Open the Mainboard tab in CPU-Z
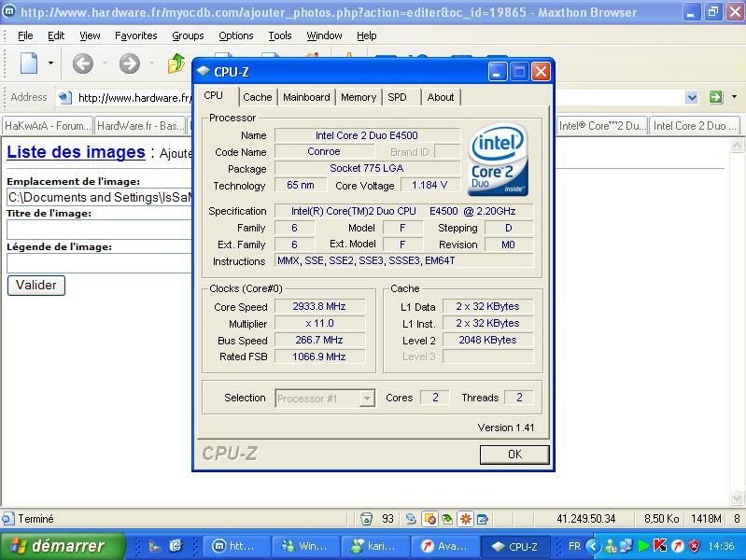The image size is (746, 560). click(x=306, y=97)
